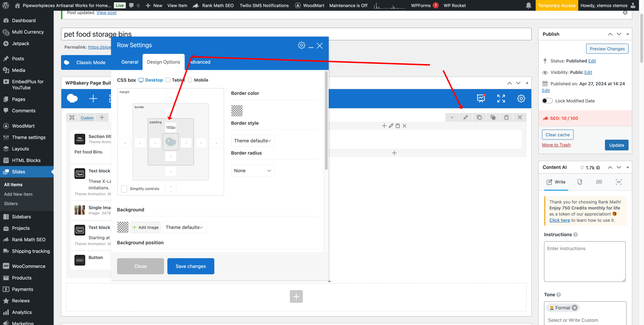
Task: Add a new element with WPBakery plus
Action: (93, 99)
